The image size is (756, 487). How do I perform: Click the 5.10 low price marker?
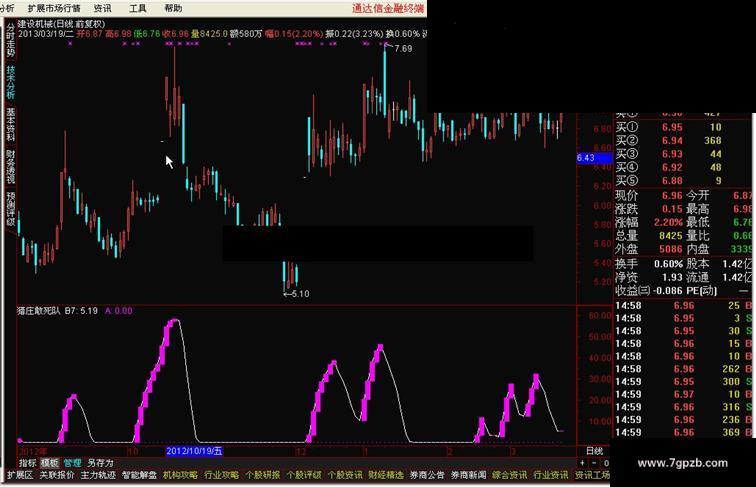pyautogui.click(x=300, y=294)
